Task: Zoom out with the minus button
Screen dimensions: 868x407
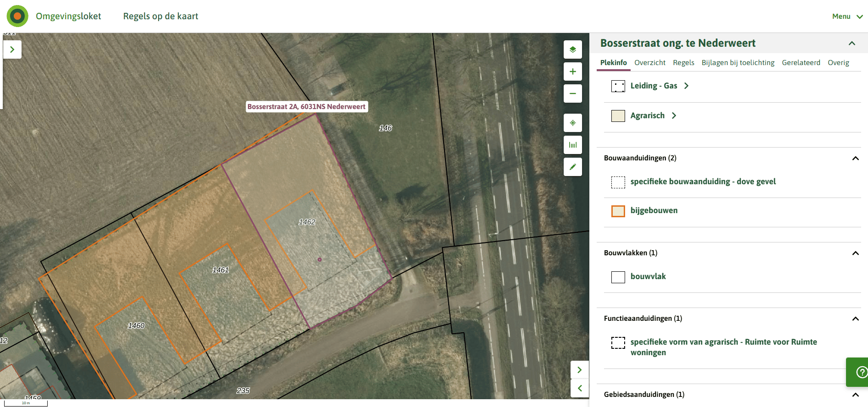Action: [x=573, y=93]
